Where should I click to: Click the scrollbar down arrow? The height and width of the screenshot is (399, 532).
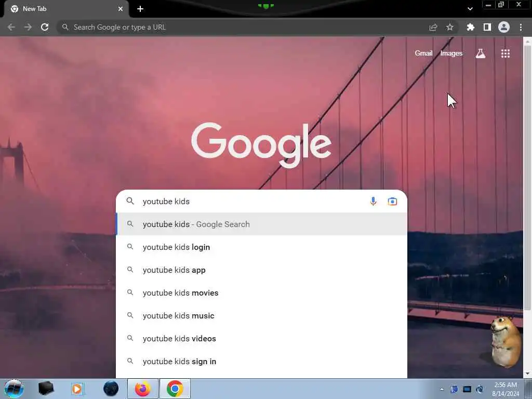[527, 374]
